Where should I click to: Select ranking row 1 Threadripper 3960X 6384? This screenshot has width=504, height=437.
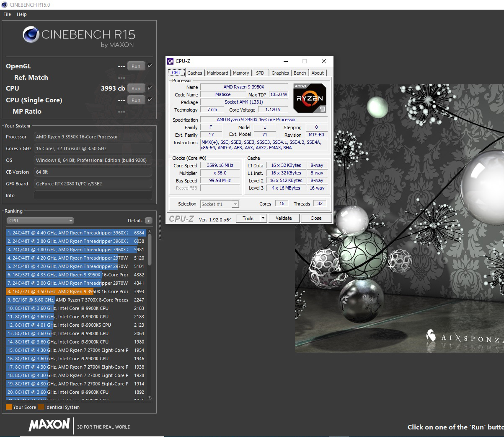coord(75,233)
